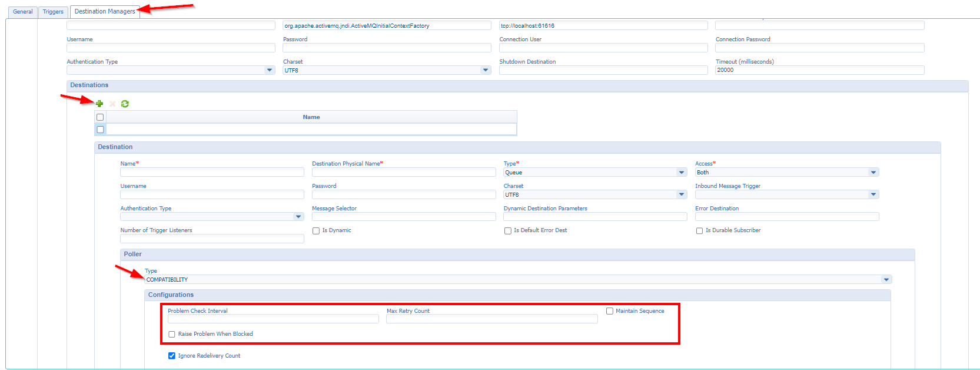Image resolution: width=980 pixels, height=370 pixels.
Task: Switch to the General tab
Action: [x=22, y=12]
